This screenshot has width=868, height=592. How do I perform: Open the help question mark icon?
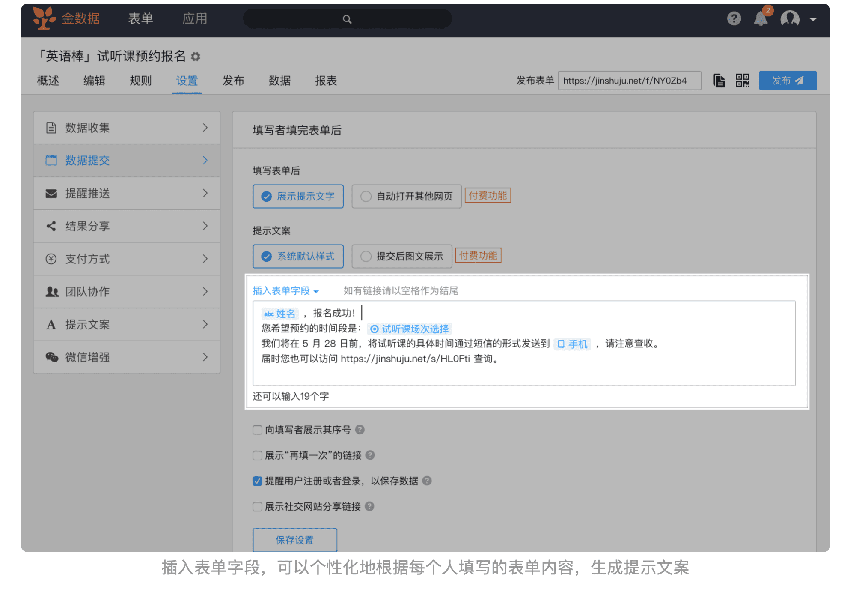734,18
